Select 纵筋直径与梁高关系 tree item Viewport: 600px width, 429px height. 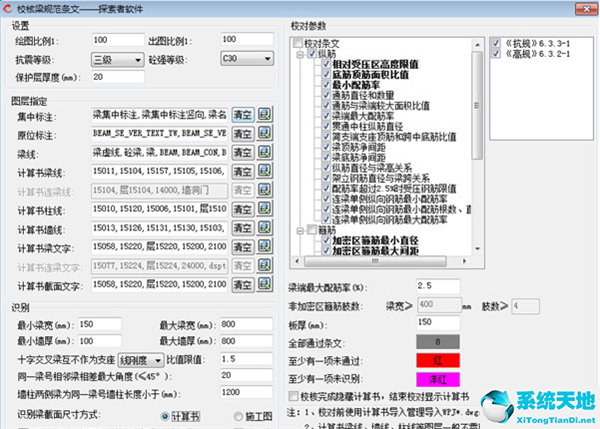(x=372, y=168)
